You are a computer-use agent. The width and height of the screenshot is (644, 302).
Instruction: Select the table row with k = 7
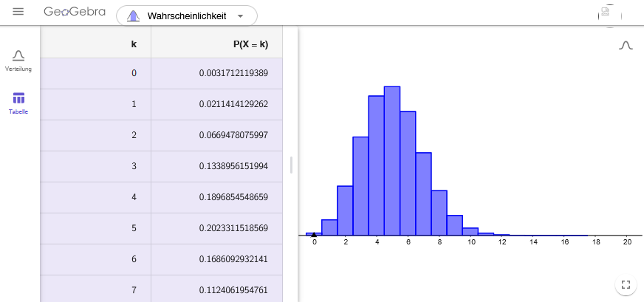(162, 289)
